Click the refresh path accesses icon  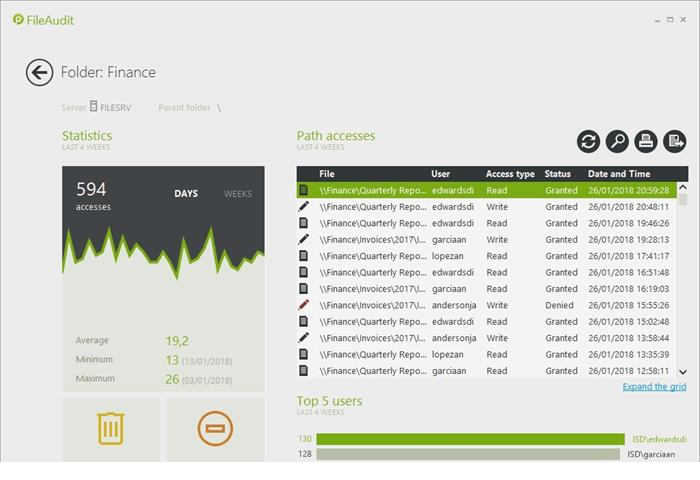588,142
